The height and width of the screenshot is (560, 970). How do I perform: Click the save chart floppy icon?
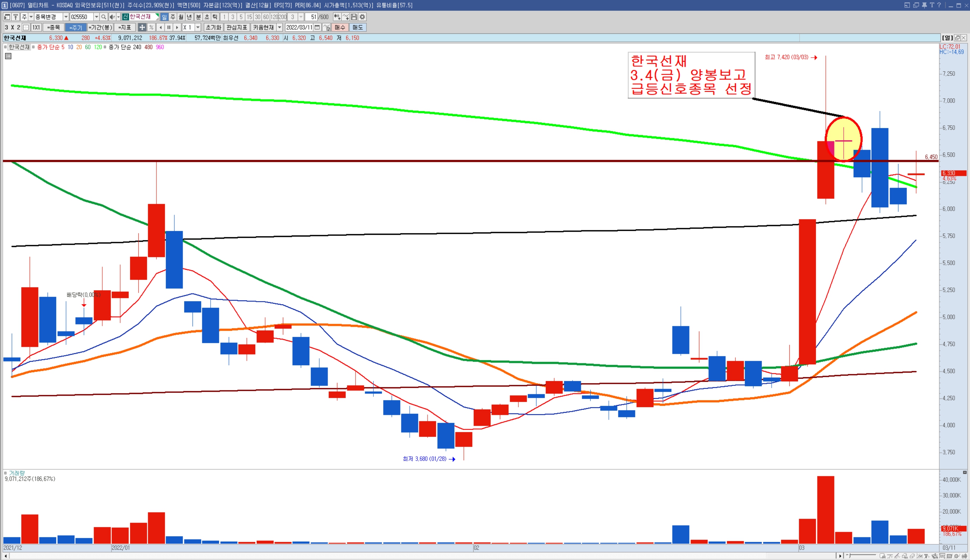[354, 17]
